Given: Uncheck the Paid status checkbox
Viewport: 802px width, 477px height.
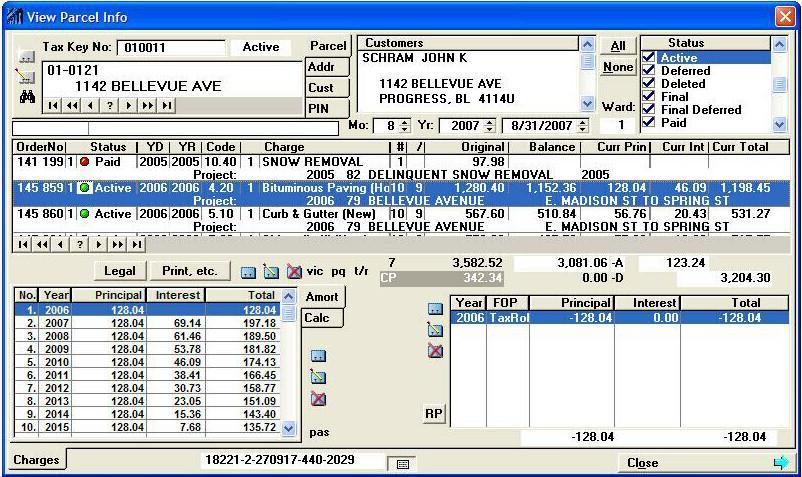Looking at the screenshot, I should 648,123.
